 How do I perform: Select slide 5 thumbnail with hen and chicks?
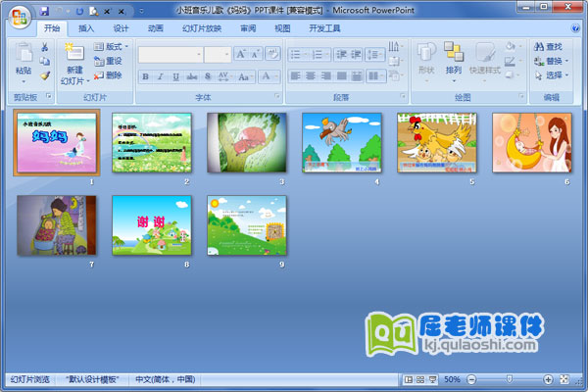tap(437, 142)
